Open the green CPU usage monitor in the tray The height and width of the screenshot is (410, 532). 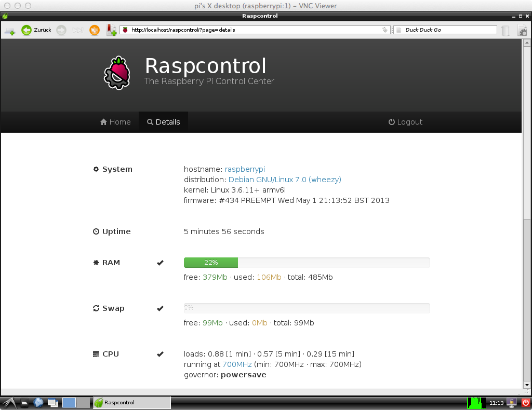[476, 403]
